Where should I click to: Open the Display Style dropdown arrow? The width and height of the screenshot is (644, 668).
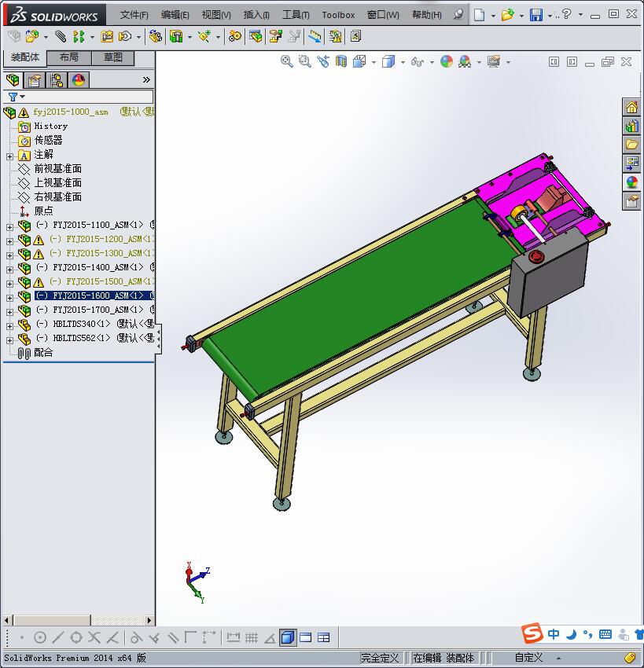click(403, 62)
